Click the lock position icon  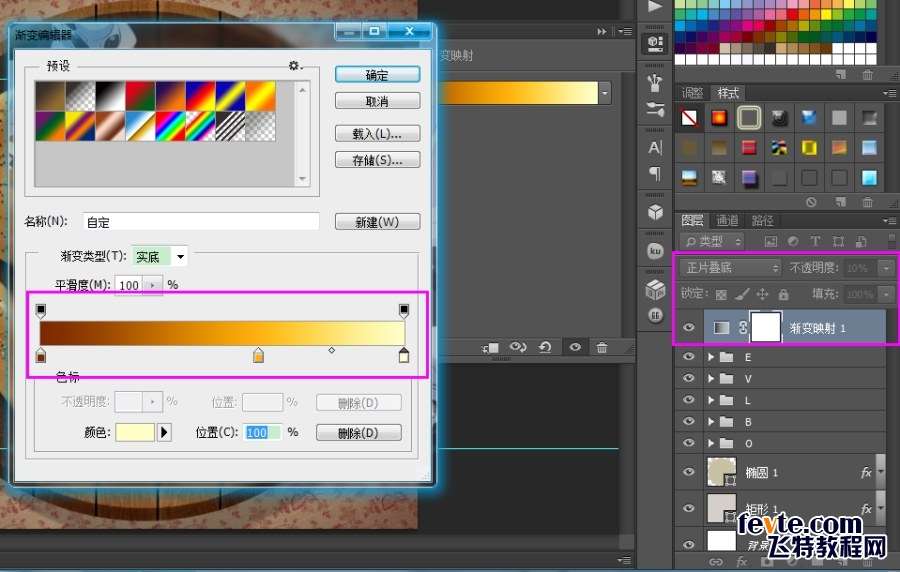point(762,294)
